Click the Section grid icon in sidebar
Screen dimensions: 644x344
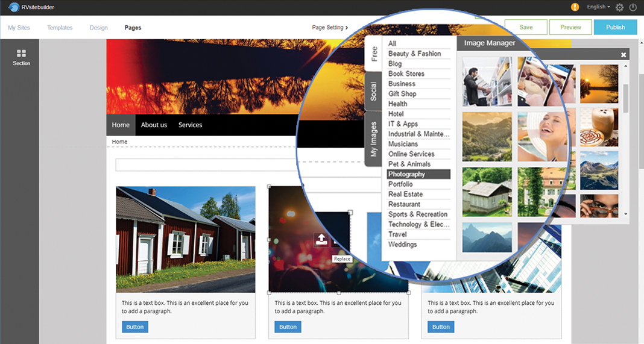click(21, 54)
